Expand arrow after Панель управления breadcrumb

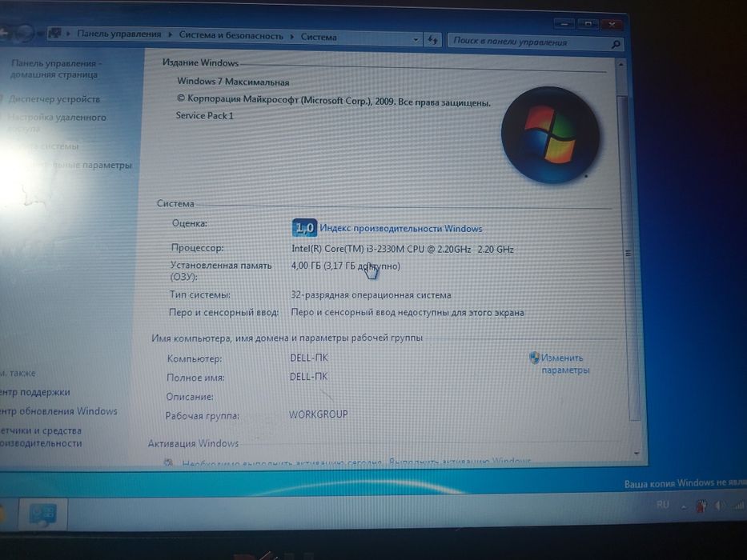170,34
